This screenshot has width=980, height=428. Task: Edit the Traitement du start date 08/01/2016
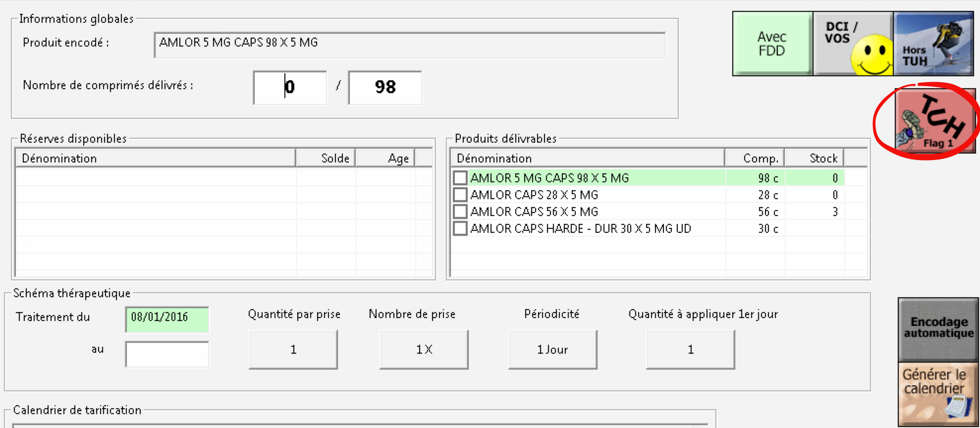click(167, 320)
